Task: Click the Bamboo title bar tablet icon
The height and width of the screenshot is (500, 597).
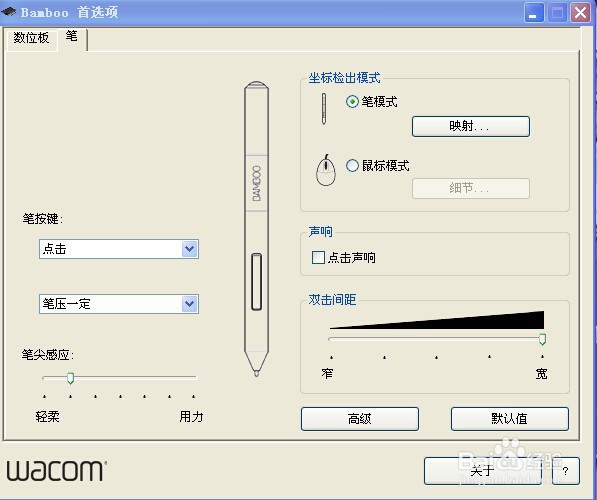Action: 8,12
